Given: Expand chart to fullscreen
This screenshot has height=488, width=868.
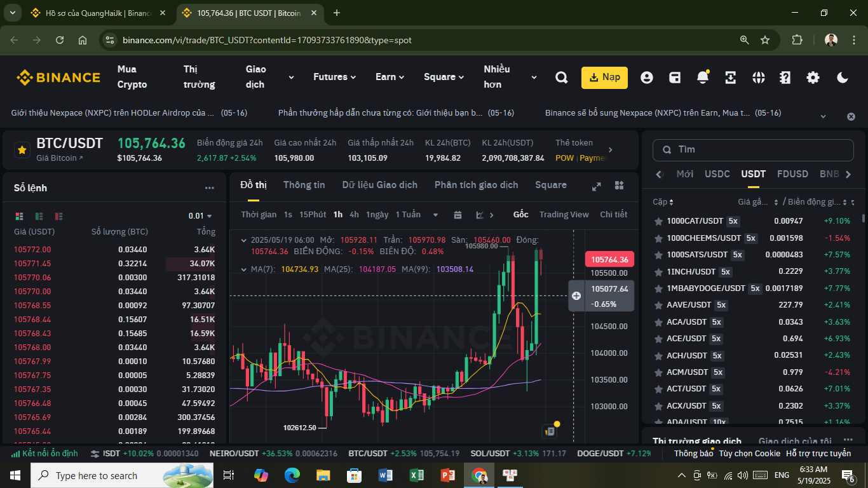Looking at the screenshot, I should coord(597,186).
